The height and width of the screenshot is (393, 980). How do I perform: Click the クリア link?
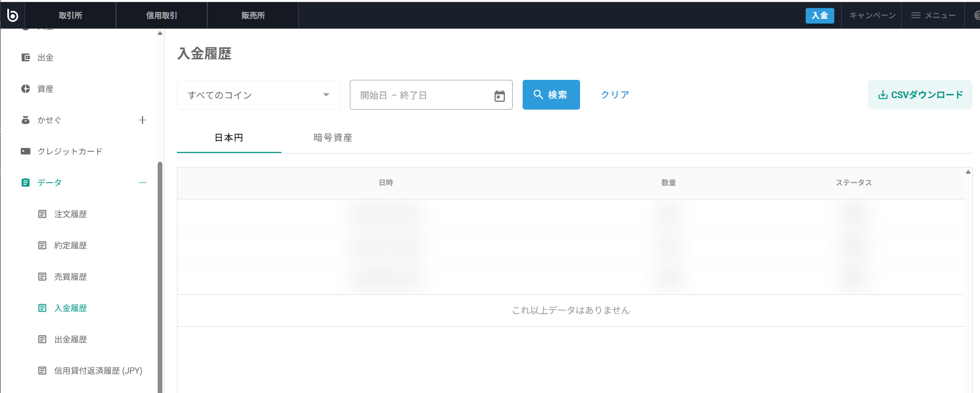click(615, 94)
